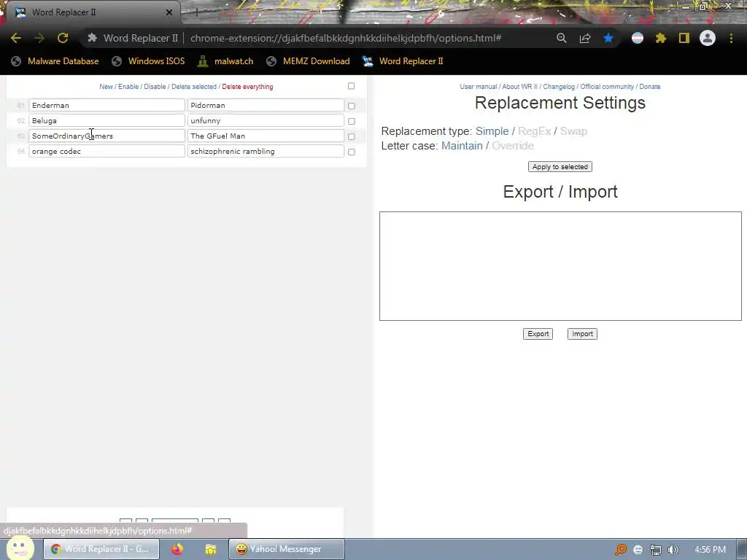Open the zoom magnifier icon in address bar

[x=562, y=38]
